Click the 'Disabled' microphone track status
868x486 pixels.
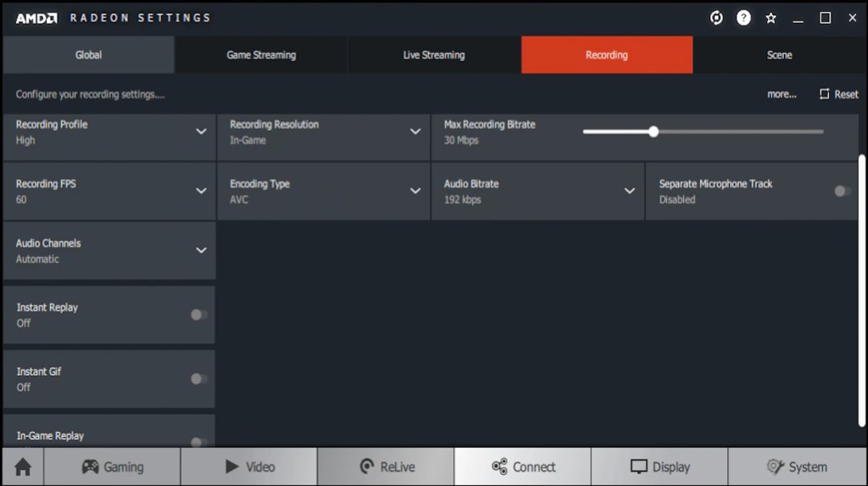pos(677,199)
